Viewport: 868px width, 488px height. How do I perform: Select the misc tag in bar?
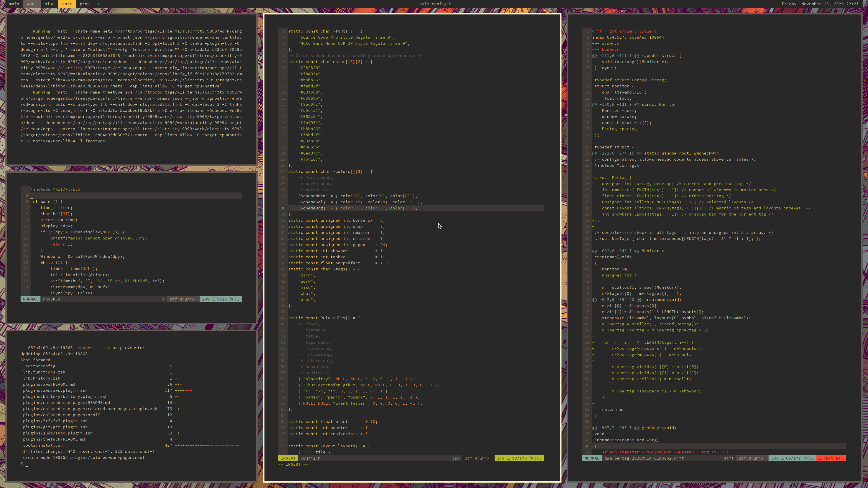click(49, 4)
